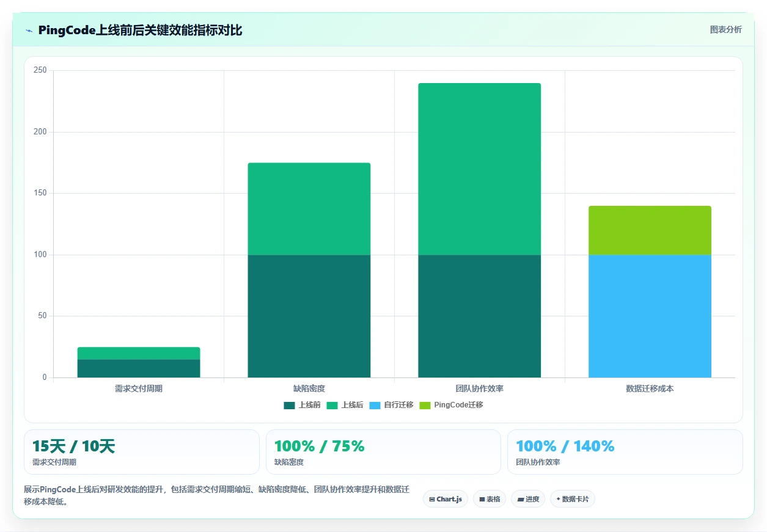Click the dark 上线前 bar for 团队协作效率
The width and height of the screenshot is (767, 532).
click(480, 316)
